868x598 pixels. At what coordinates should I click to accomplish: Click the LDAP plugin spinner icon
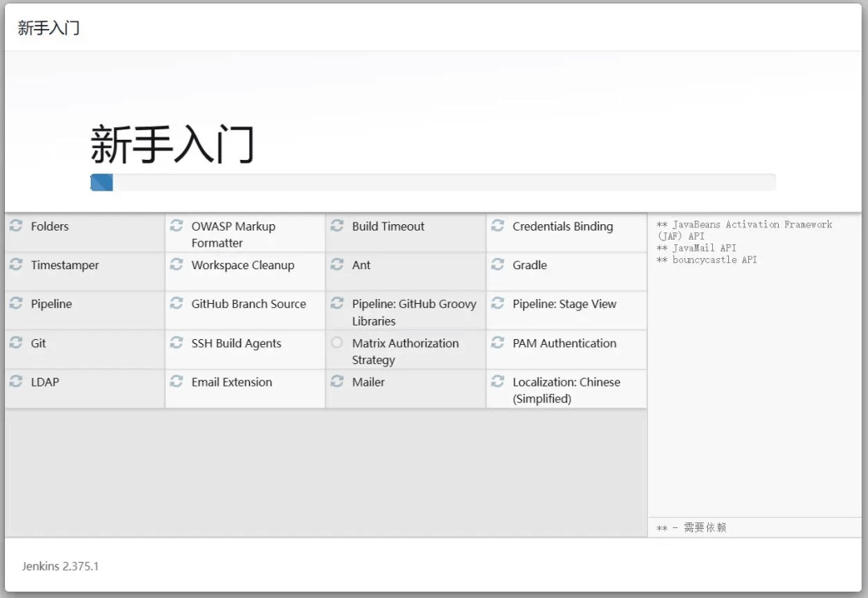coord(15,382)
